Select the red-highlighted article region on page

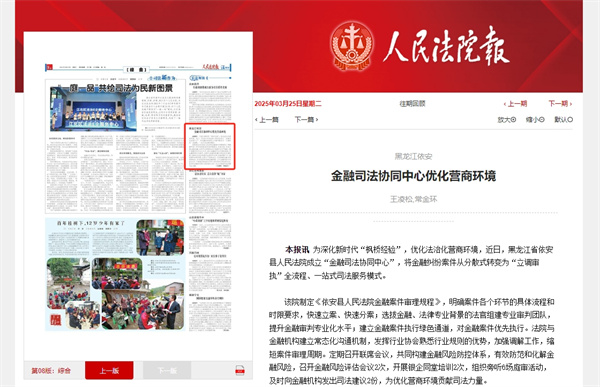point(210,146)
